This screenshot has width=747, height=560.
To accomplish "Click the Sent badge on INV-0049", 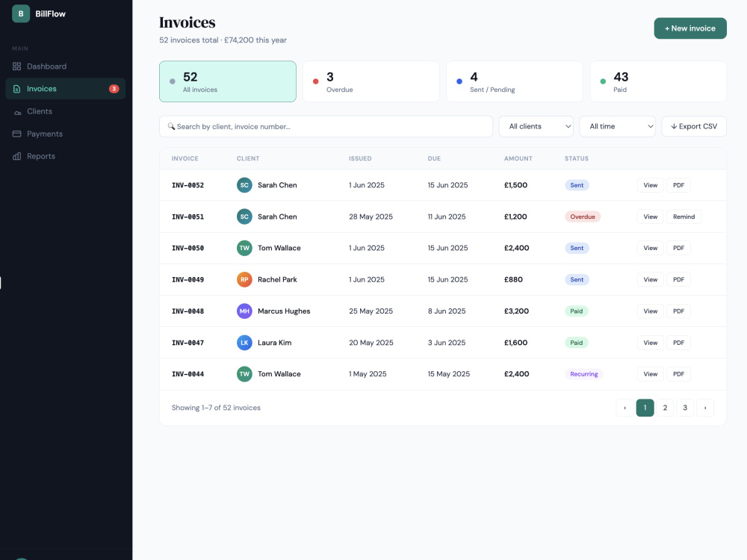I will point(577,279).
